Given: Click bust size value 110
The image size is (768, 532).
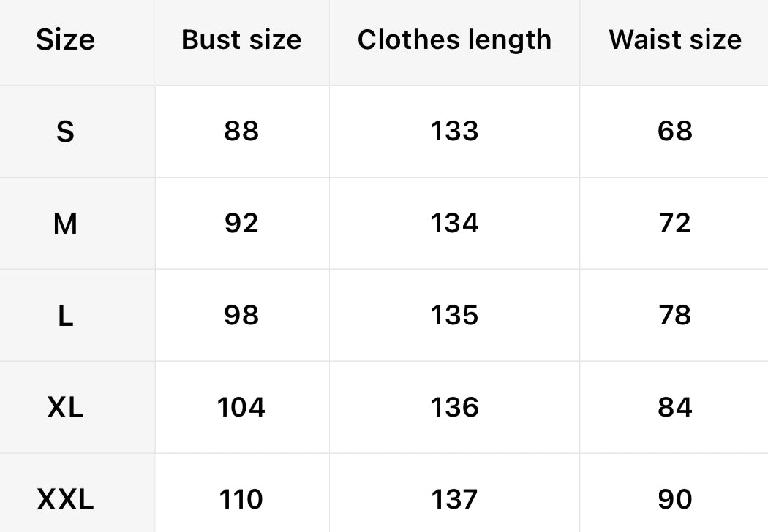Looking at the screenshot, I should point(241,500).
